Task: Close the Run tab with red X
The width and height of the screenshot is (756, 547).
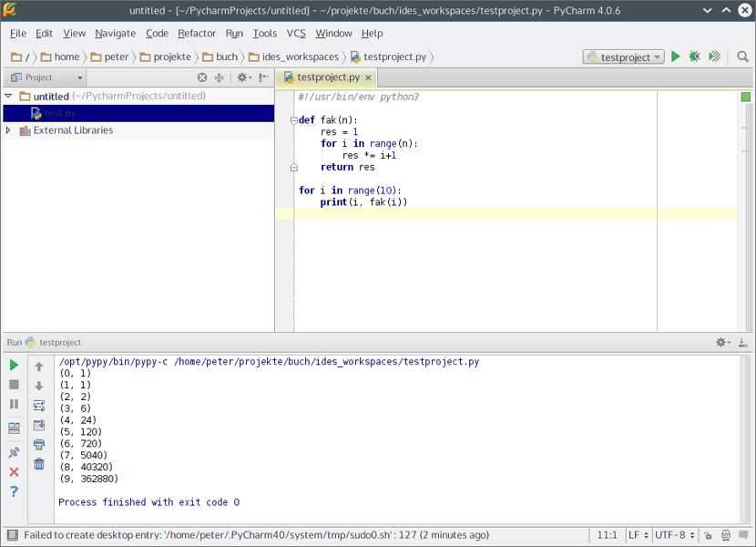Action: coord(14,472)
